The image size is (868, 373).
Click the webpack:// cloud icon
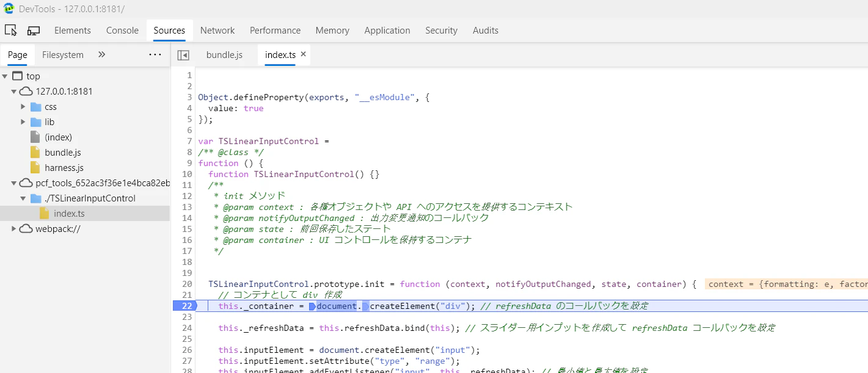[26, 229]
